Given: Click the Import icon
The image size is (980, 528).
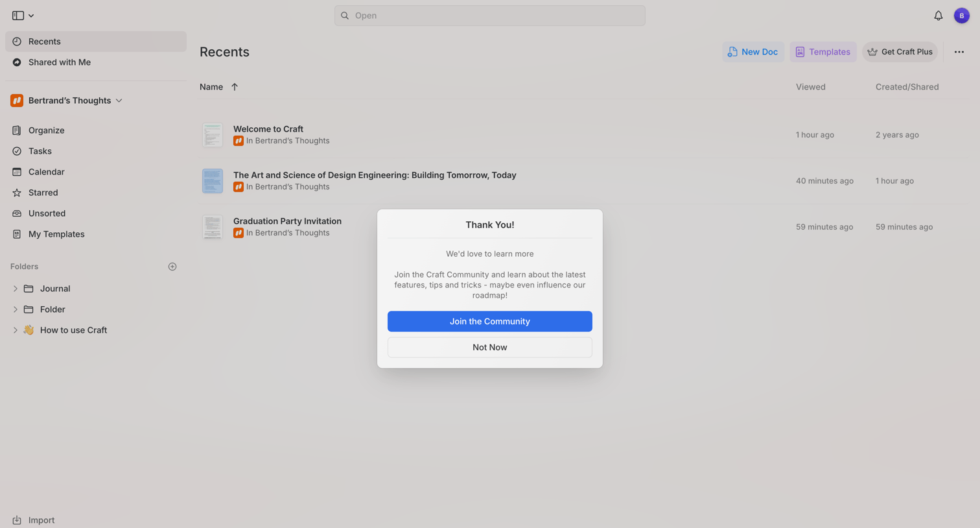Looking at the screenshot, I should (x=17, y=520).
